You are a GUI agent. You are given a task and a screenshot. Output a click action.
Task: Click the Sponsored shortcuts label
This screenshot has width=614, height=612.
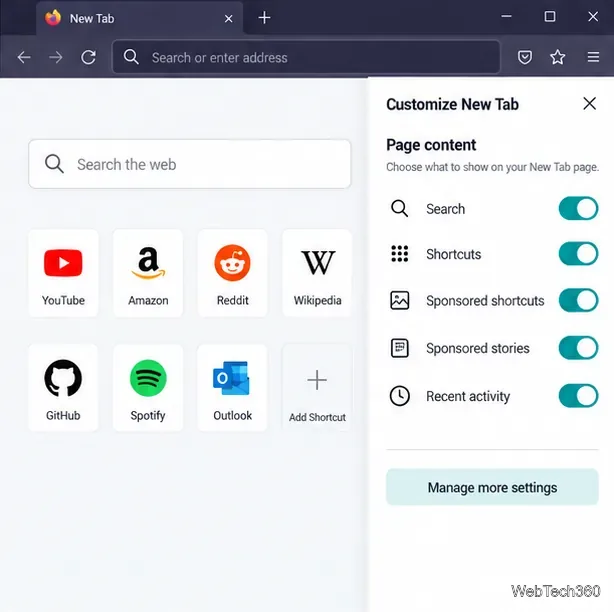pos(485,301)
